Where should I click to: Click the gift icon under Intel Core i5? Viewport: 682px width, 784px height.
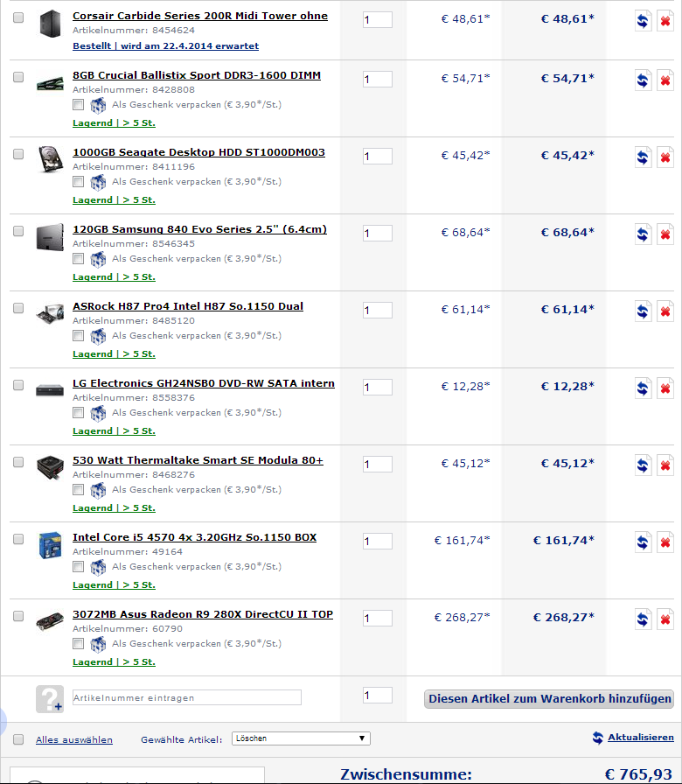pos(98,568)
